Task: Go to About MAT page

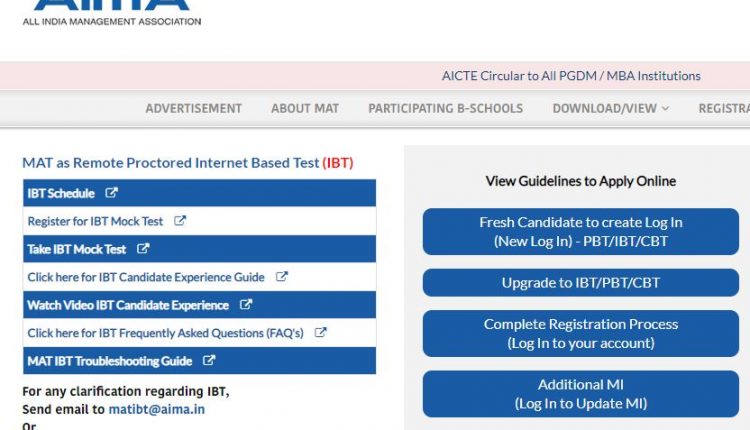Action: coord(305,109)
